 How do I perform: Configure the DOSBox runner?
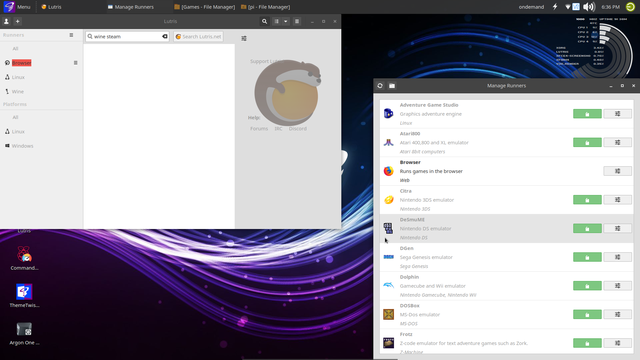pyautogui.click(x=617, y=314)
